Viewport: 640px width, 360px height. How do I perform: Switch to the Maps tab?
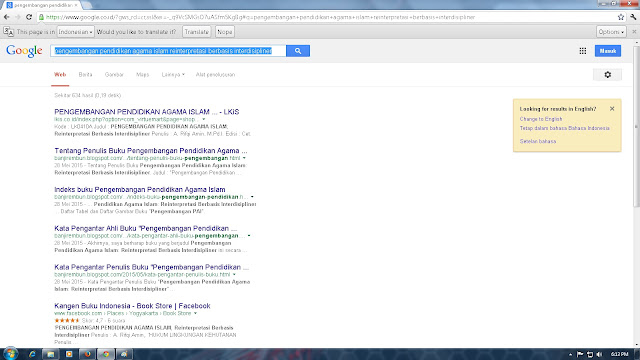click(142, 75)
